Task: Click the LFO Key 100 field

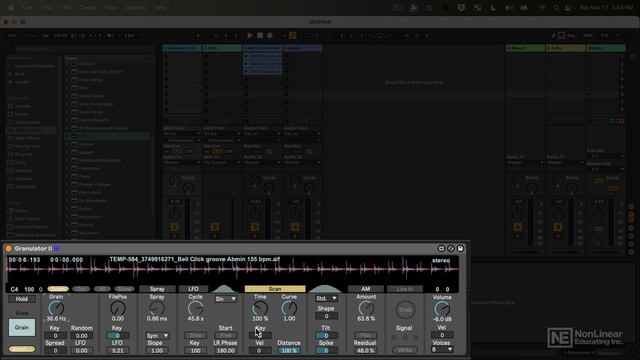Action: click(196, 351)
